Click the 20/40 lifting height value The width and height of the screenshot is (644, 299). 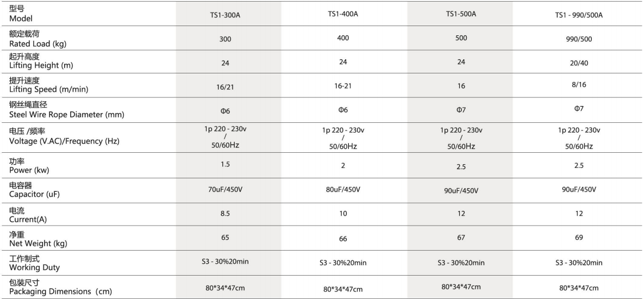tap(579, 63)
